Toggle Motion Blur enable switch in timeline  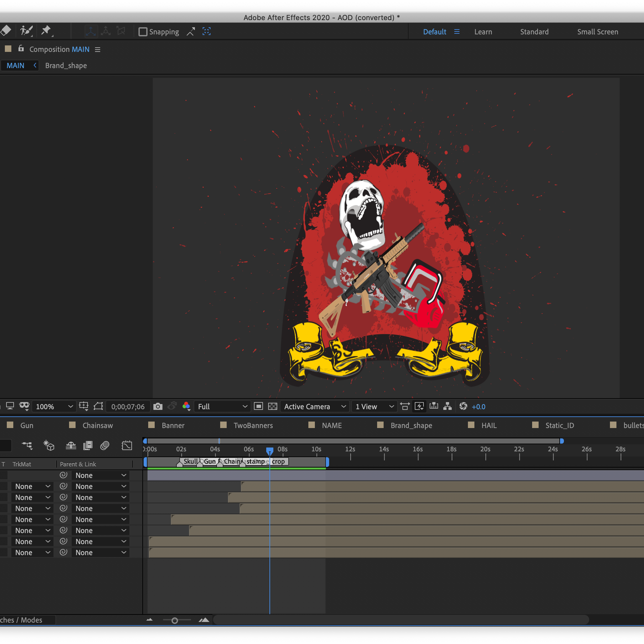click(105, 446)
